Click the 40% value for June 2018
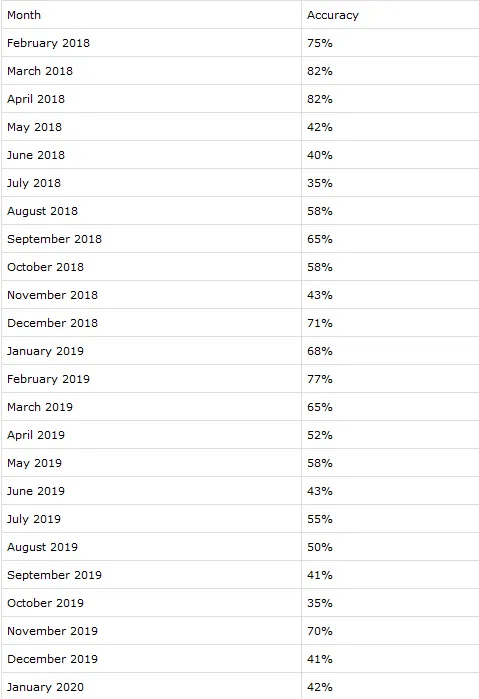 point(320,155)
